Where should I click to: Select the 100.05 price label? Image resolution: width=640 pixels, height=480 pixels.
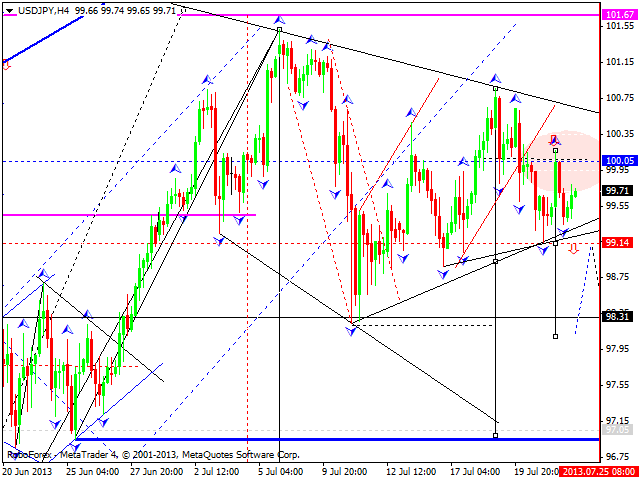click(621, 160)
